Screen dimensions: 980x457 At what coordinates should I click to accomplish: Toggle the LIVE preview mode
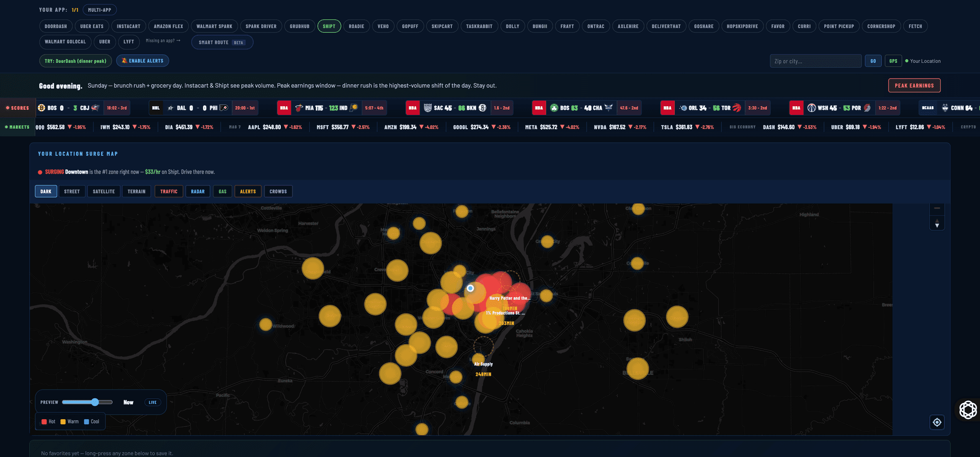153,402
